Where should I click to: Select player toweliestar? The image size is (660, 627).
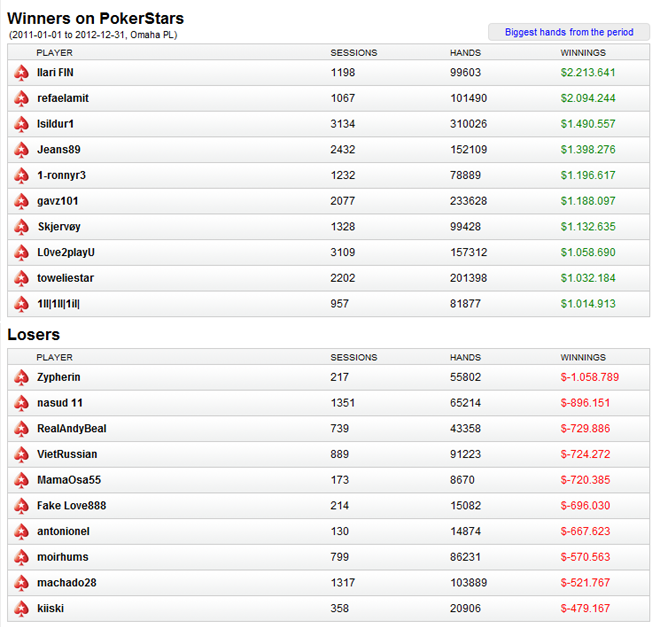click(x=65, y=278)
